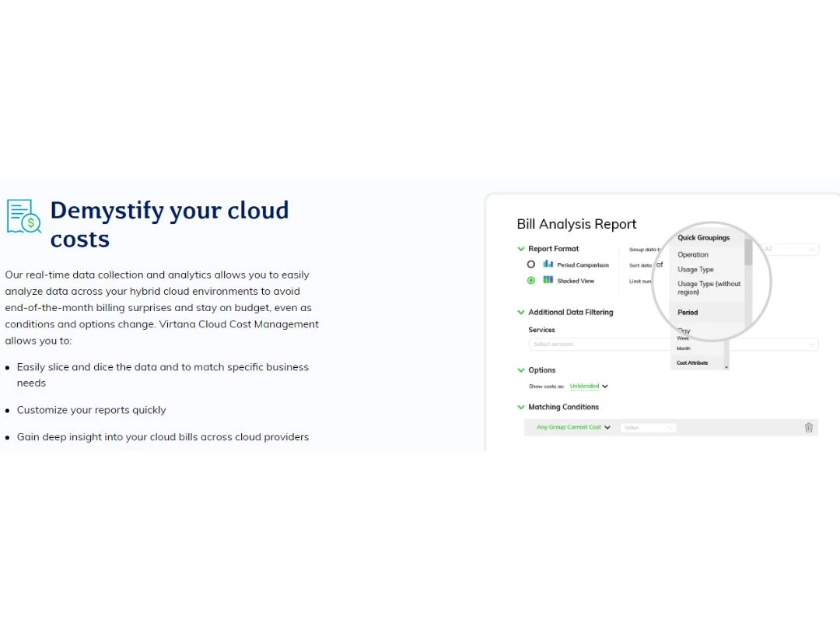Select Month under Period grouping
840x630 pixels.
[684, 348]
